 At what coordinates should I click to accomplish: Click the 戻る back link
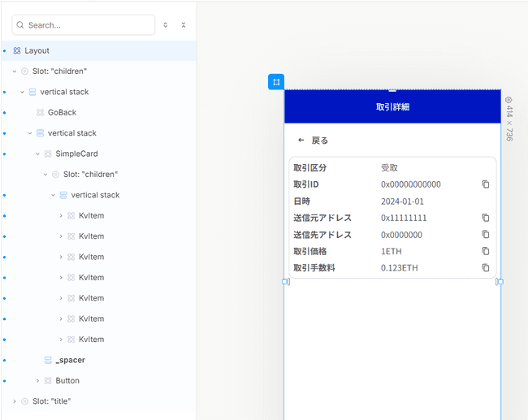click(x=319, y=141)
